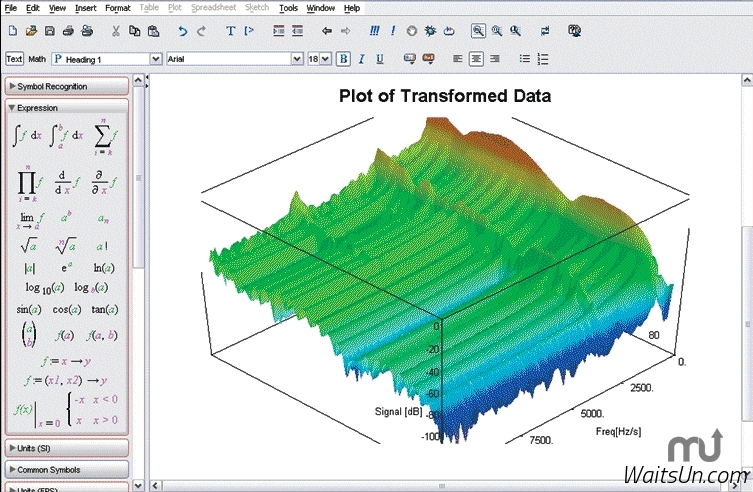Image resolution: width=753 pixels, height=492 pixels.
Task: Open the Format menu
Action: (x=118, y=8)
